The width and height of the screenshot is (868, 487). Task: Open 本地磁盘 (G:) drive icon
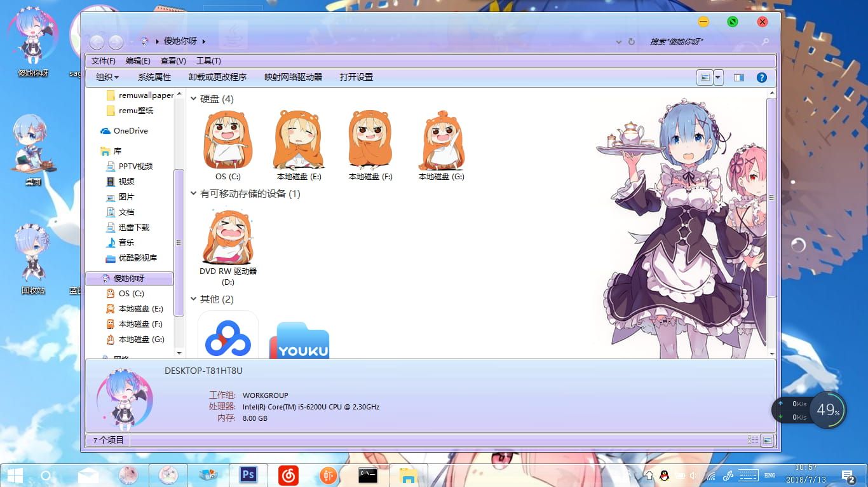(x=440, y=139)
